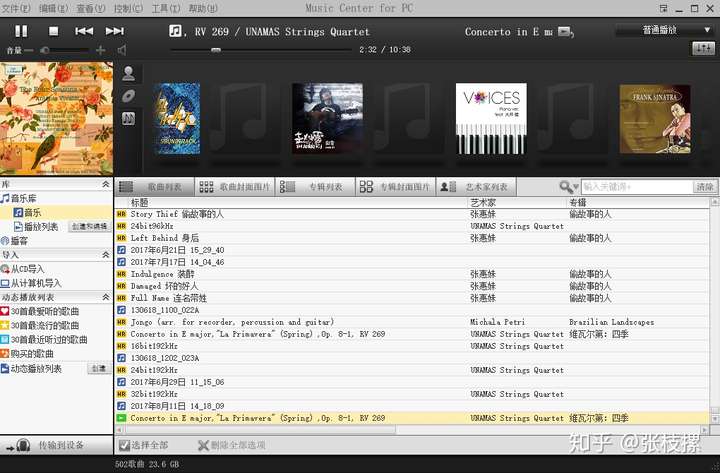This screenshot has height=473, width=720.
Task: Open the search magnifier options dropdown
Action: 569,187
